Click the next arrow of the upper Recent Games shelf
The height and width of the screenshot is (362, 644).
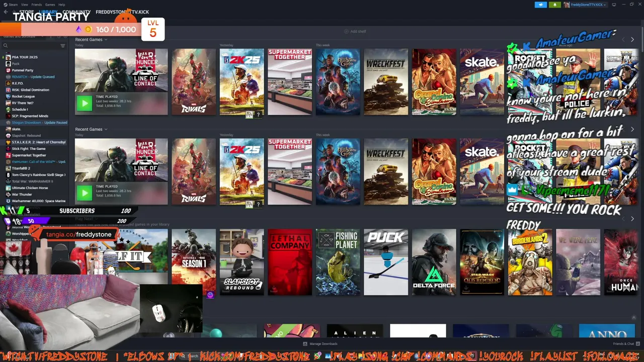pos(632,39)
